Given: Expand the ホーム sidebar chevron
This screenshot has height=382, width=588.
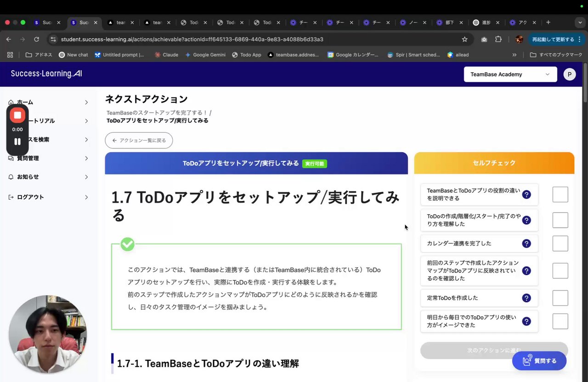Looking at the screenshot, I should click(x=86, y=102).
